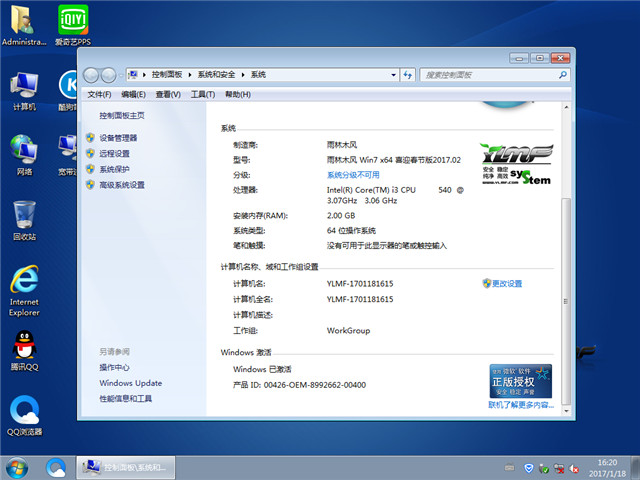Launch 腾讯QQ desktop icon

24,350
